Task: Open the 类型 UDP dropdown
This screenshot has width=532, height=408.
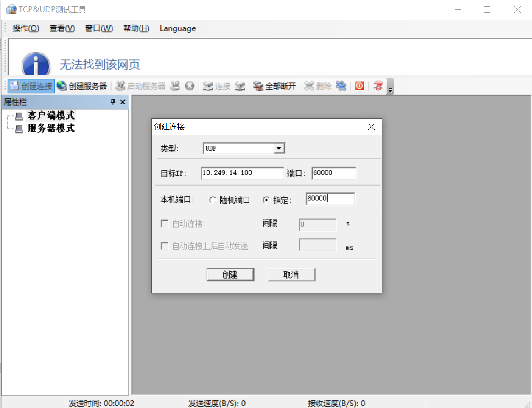Action: (279, 148)
